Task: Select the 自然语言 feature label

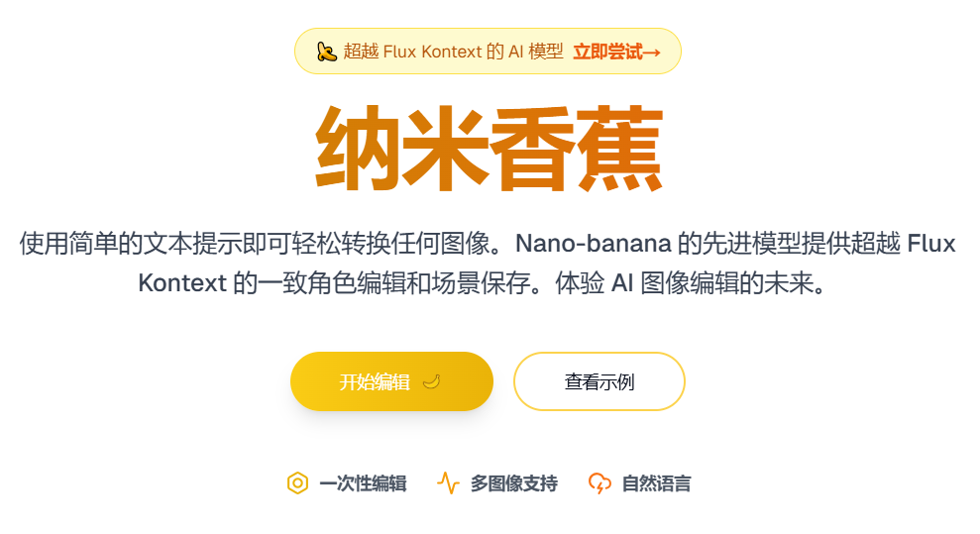Action: [656, 483]
